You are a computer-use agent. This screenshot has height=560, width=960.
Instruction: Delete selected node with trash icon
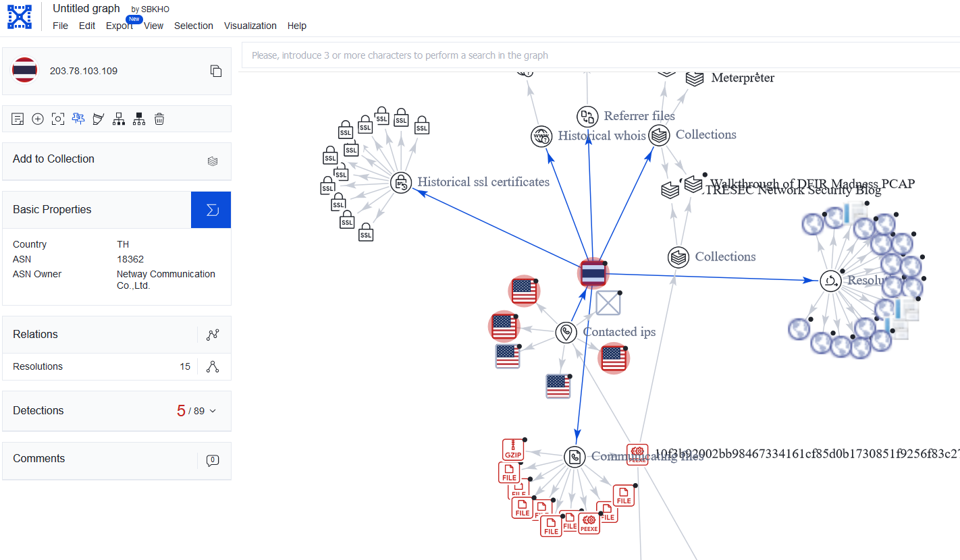pyautogui.click(x=159, y=119)
